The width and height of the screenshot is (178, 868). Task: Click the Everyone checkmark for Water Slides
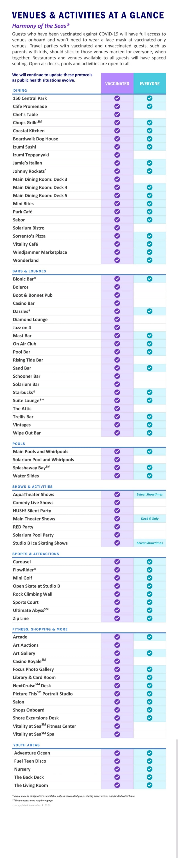pos(150,475)
